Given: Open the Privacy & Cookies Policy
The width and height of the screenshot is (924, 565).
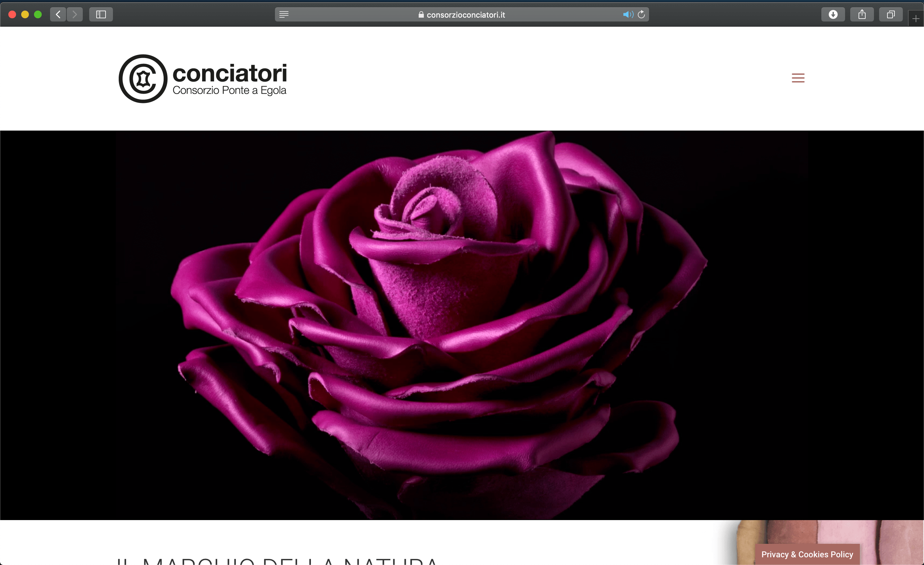Looking at the screenshot, I should 807,554.
